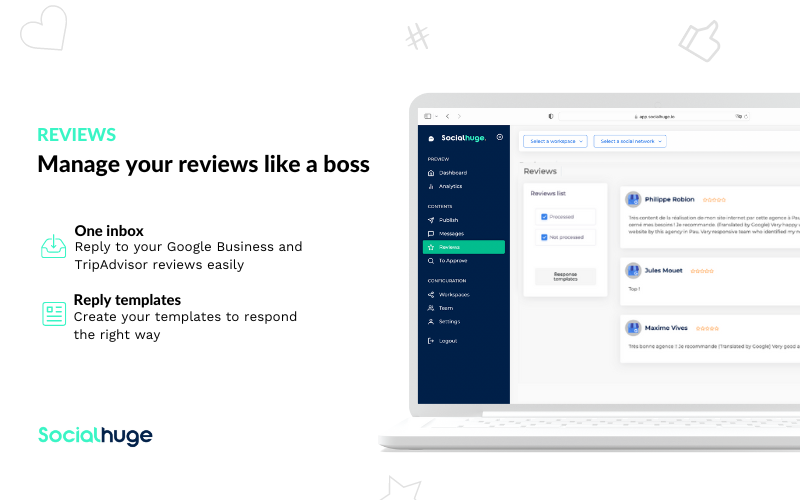Open Messages from the sidebar
This screenshot has width=800, height=500.
(x=452, y=234)
